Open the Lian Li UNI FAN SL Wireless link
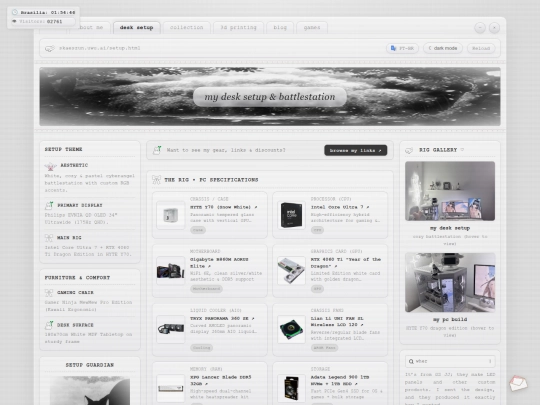Viewport: 540px width, 405px height. 337,322
